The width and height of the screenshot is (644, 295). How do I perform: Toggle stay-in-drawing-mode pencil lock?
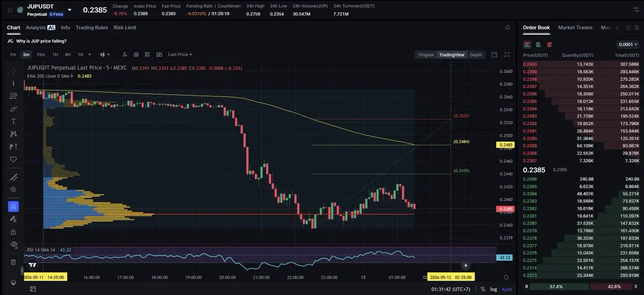(x=13, y=219)
